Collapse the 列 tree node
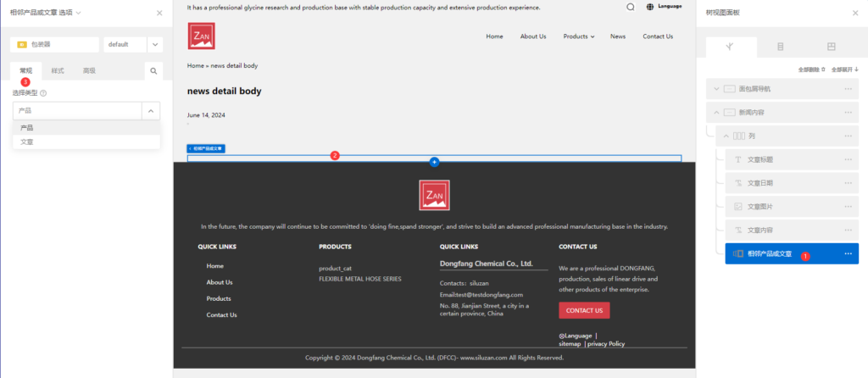This screenshot has width=868, height=378. click(x=726, y=136)
